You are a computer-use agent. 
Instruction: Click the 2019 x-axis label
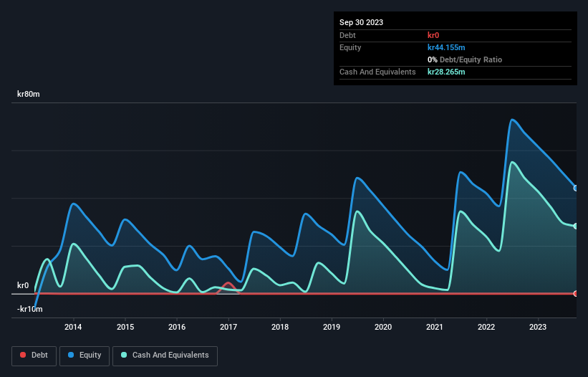[x=332, y=327]
